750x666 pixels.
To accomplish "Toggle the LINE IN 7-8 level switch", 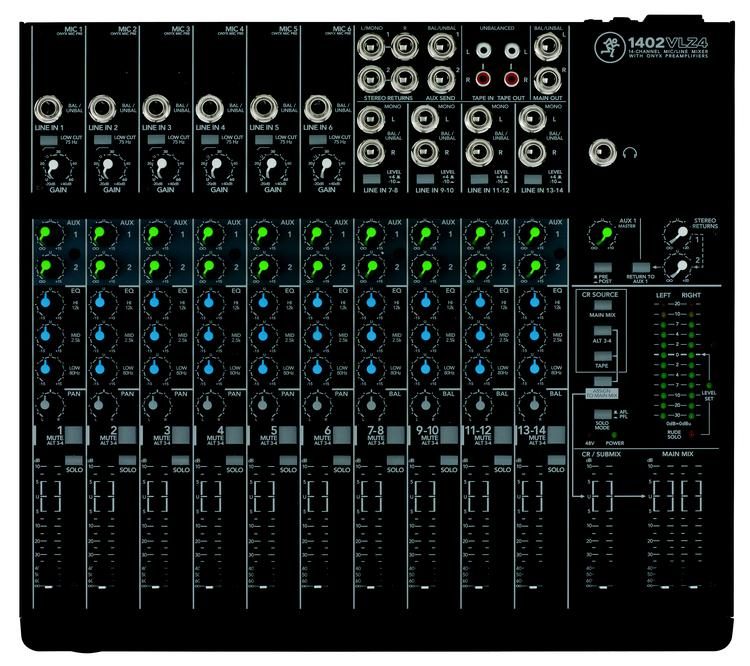I will 372,179.
